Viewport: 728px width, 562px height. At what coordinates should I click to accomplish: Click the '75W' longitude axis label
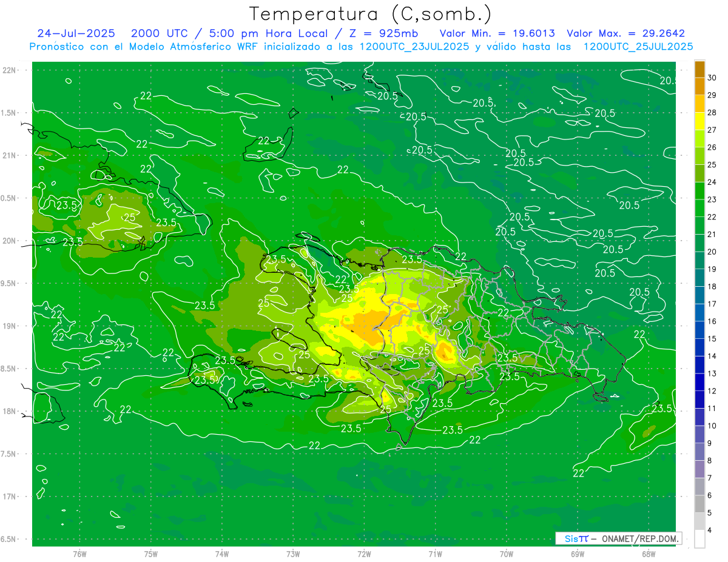click(151, 554)
